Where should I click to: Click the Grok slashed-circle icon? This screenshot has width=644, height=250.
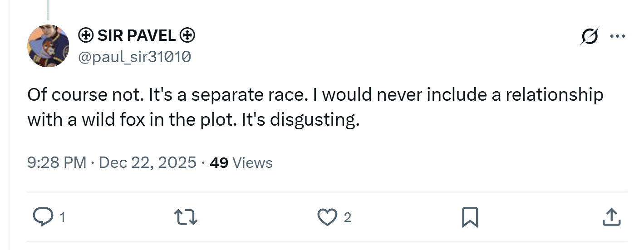589,36
